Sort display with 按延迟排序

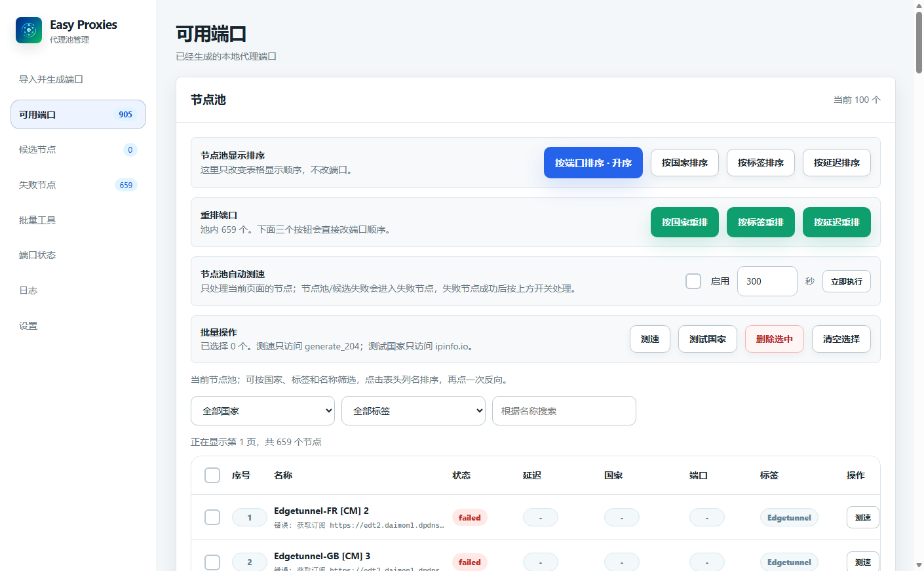837,163
